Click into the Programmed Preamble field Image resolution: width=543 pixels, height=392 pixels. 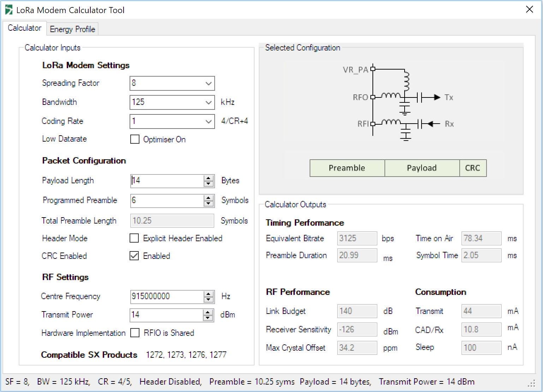coord(167,201)
